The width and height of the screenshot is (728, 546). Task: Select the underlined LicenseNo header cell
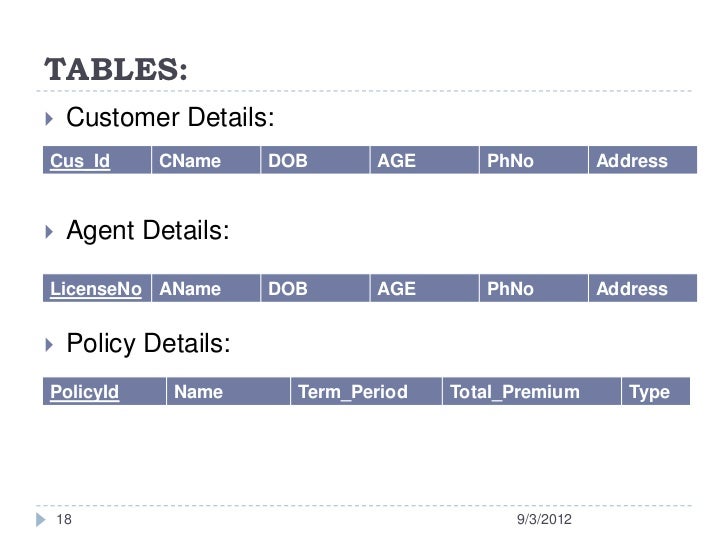pyautogui.click(x=97, y=288)
